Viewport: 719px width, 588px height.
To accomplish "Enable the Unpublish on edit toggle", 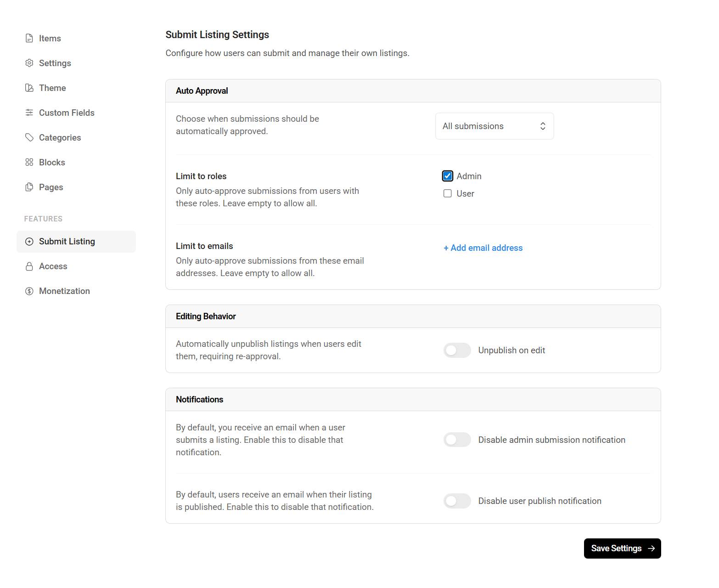I will 457,350.
